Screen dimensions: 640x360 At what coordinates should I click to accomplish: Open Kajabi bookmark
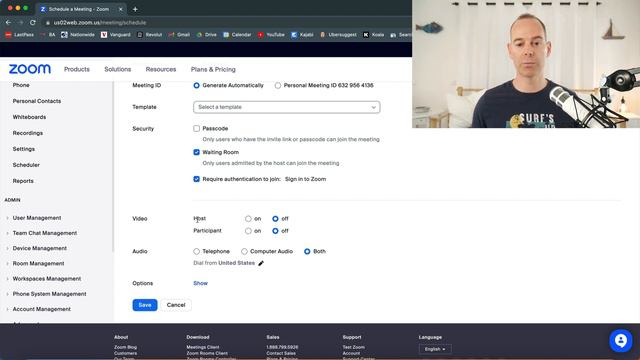click(x=302, y=35)
